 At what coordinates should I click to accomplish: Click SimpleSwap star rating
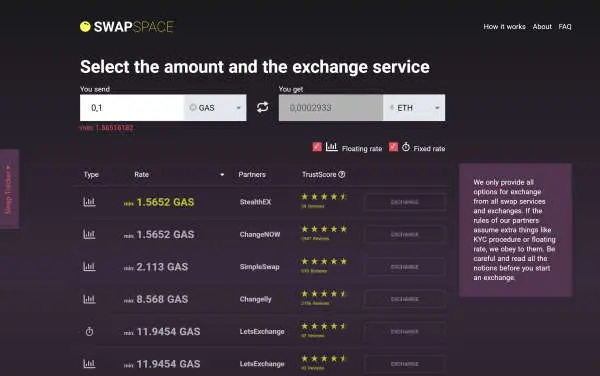[x=324, y=261]
